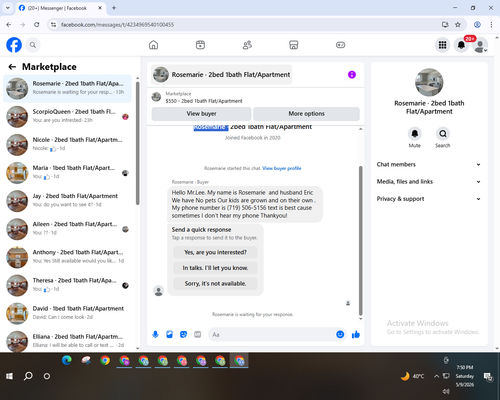Open the Jay conversation
The image size is (500, 400).
pyautogui.click(x=67, y=201)
